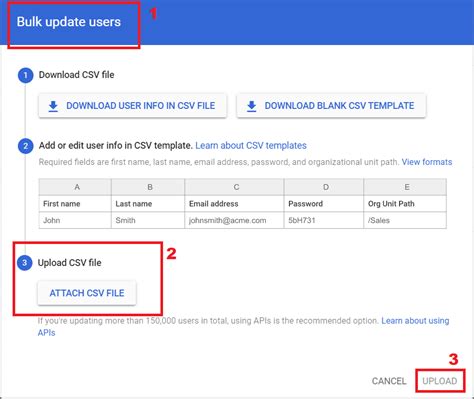Click the 'johnsmith@acme.com' cell
Viewport: 474px width, 399px height.
234,220
